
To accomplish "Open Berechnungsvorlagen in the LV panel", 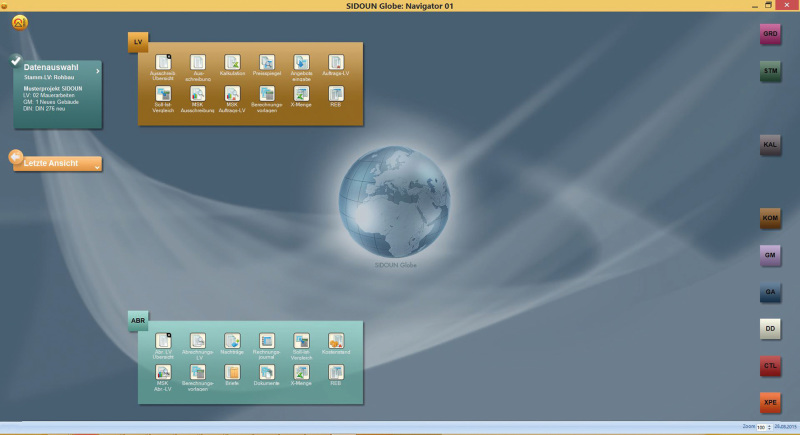I will coord(267,94).
